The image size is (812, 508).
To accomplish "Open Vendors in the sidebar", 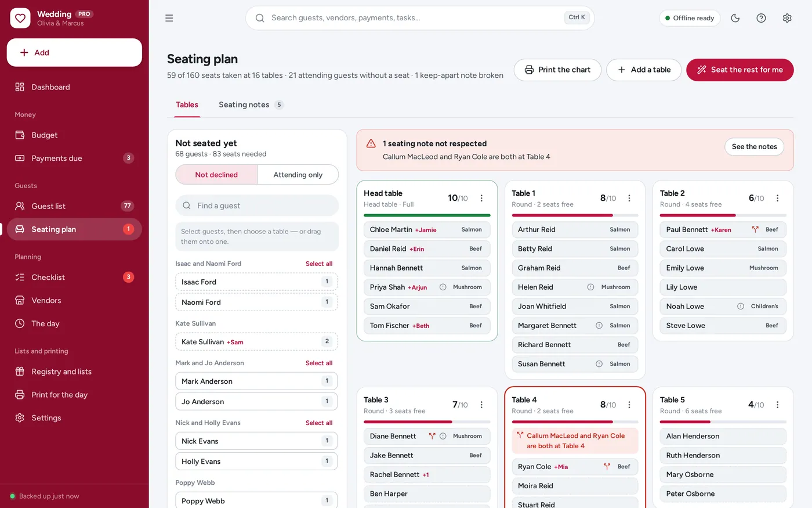I will click(x=74, y=300).
